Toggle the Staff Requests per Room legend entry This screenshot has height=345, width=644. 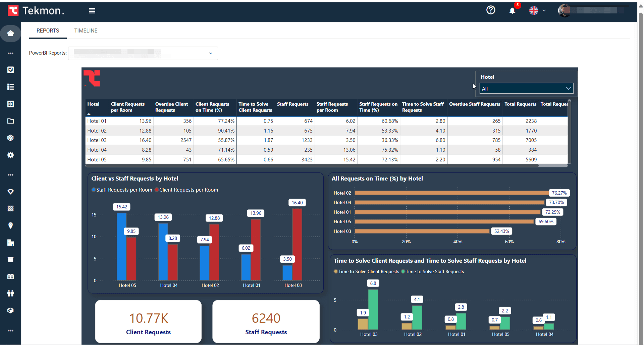pyautogui.click(x=121, y=190)
